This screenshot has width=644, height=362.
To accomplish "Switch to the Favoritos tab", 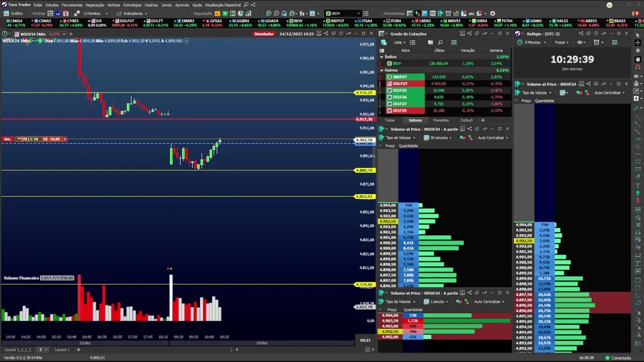I will [x=441, y=120].
